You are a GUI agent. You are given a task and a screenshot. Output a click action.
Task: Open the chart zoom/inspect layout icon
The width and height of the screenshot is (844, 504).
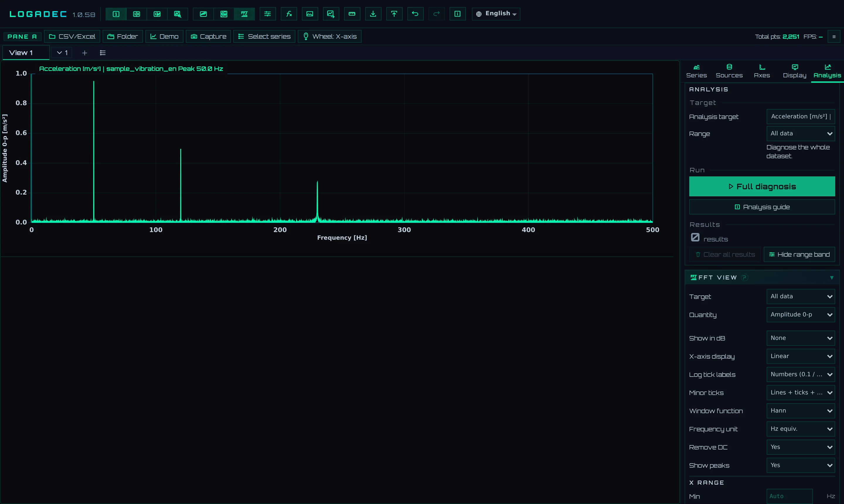click(x=178, y=14)
